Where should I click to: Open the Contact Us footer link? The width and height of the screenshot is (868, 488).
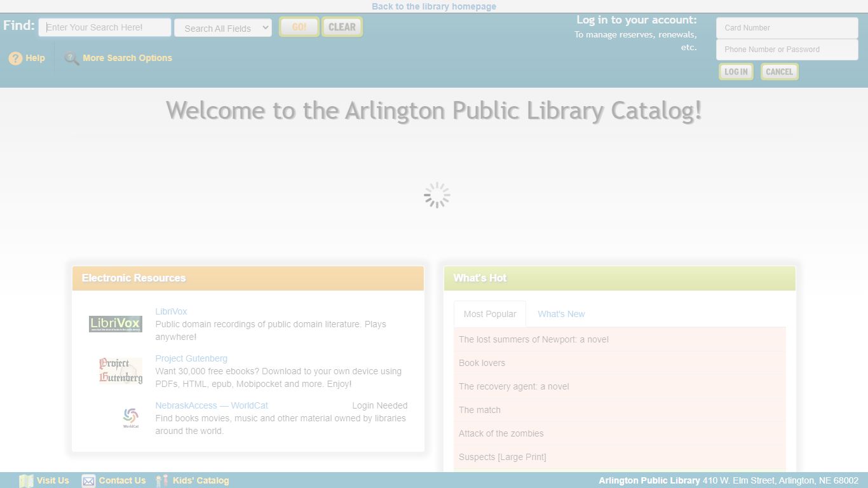[x=122, y=480]
